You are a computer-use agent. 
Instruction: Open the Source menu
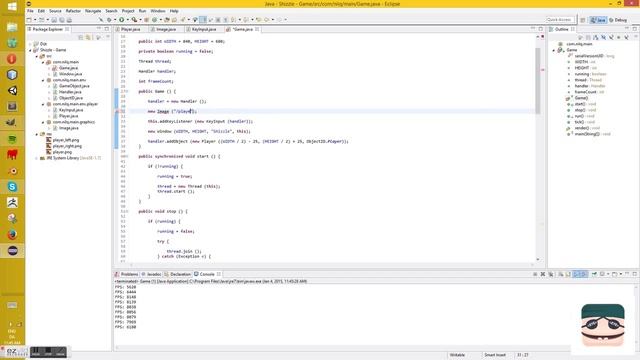coord(55,11)
